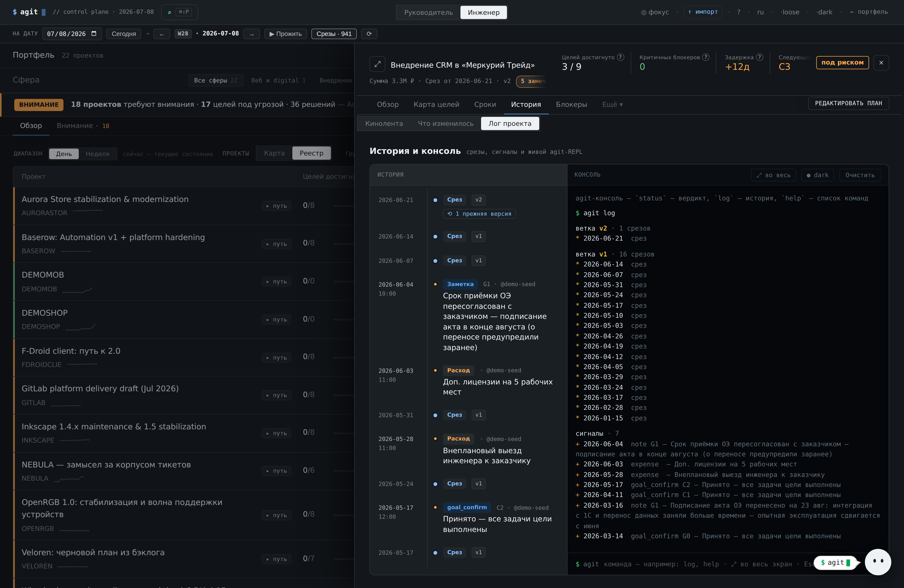Close the CRM project panel
This screenshot has height=588, width=904.
pyautogui.click(x=881, y=63)
